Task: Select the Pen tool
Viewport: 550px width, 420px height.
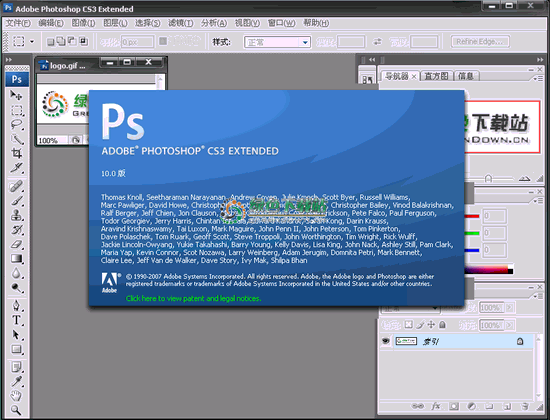Action: coord(16,306)
